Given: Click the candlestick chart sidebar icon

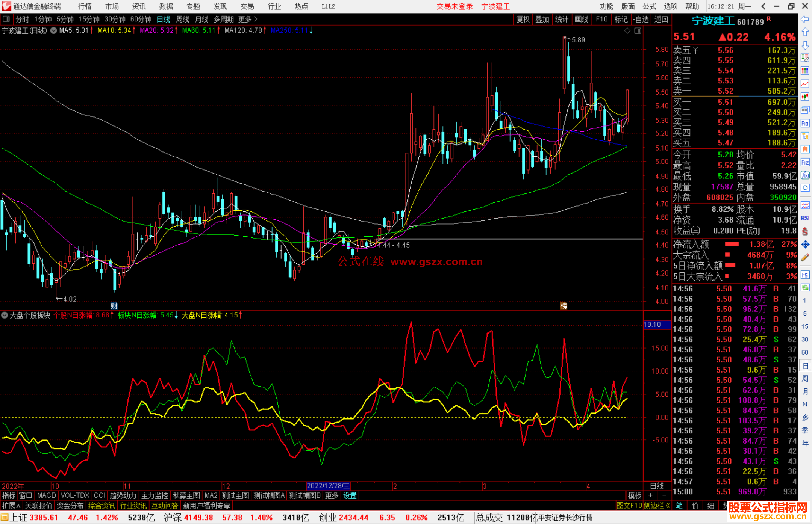Looking at the screenshot, I should coord(805,97).
